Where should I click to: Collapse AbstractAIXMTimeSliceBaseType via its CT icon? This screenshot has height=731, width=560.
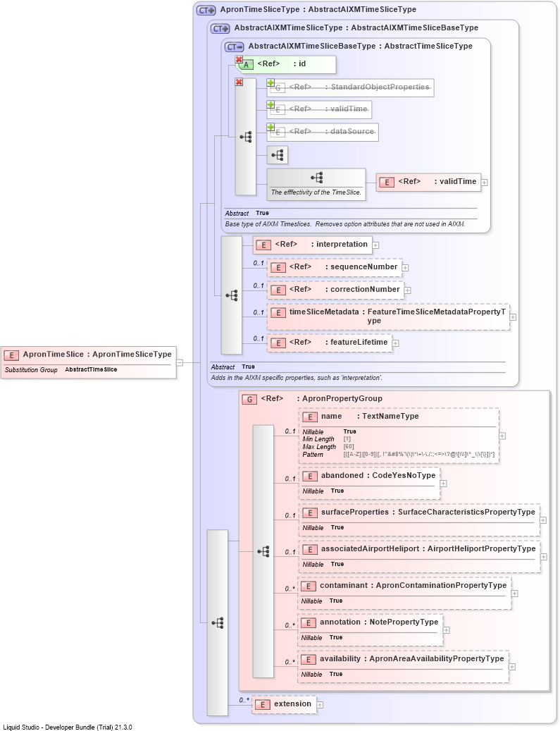(235, 47)
